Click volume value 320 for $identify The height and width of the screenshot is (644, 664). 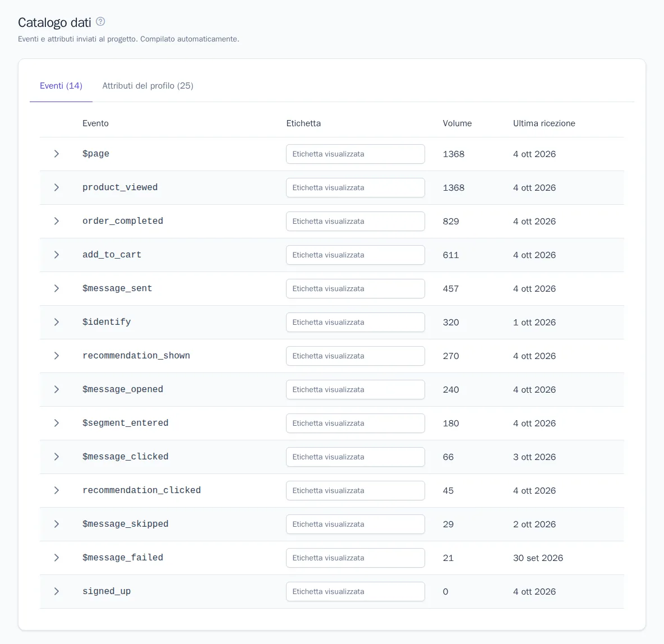(450, 323)
